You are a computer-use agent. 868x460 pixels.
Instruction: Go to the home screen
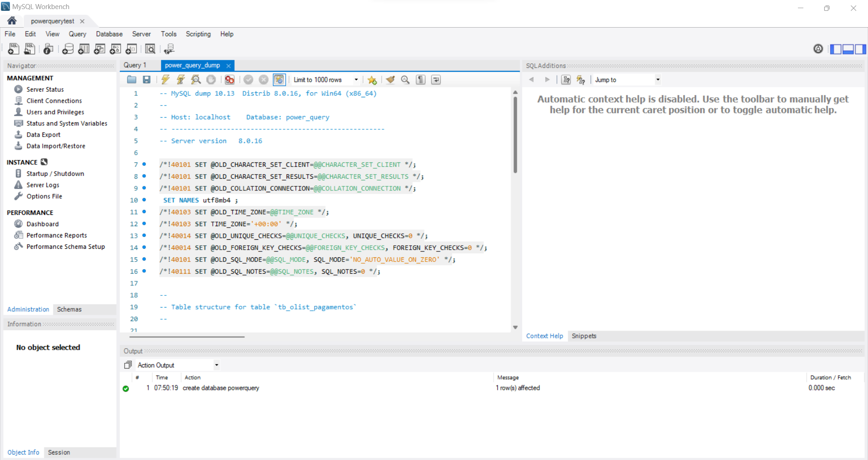[12, 21]
